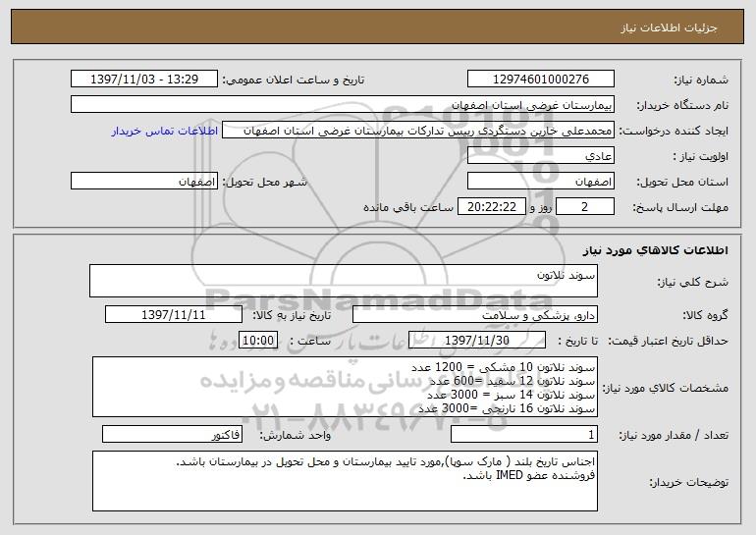
Task: Click section heading اطلاعات کالاهای مورد نیاز
Action: tap(655, 250)
